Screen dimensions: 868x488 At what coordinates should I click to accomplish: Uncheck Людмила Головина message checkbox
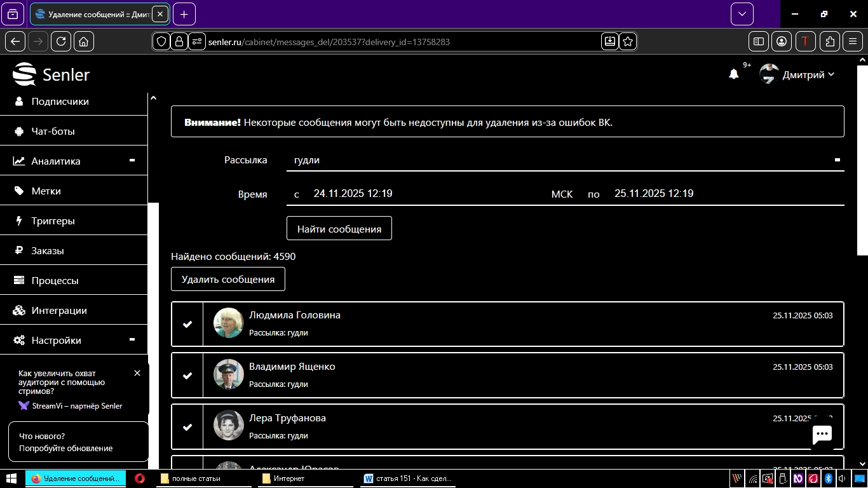[187, 324]
